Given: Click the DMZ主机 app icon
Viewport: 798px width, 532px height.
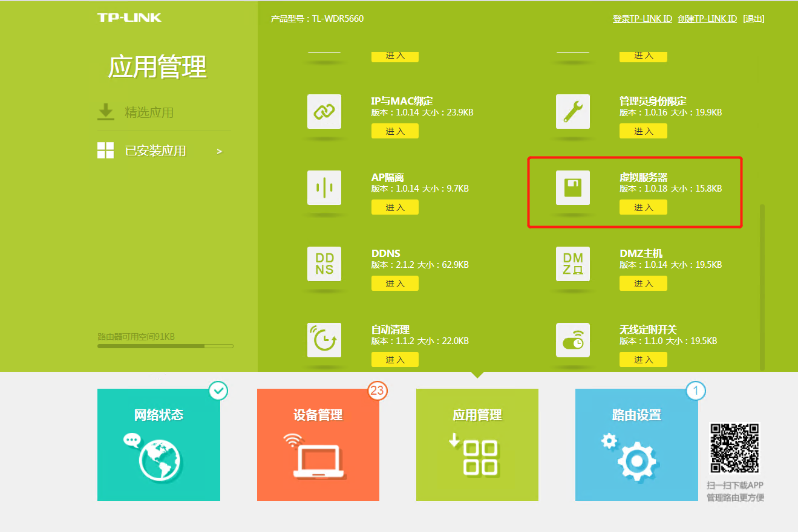Looking at the screenshot, I should click(572, 264).
